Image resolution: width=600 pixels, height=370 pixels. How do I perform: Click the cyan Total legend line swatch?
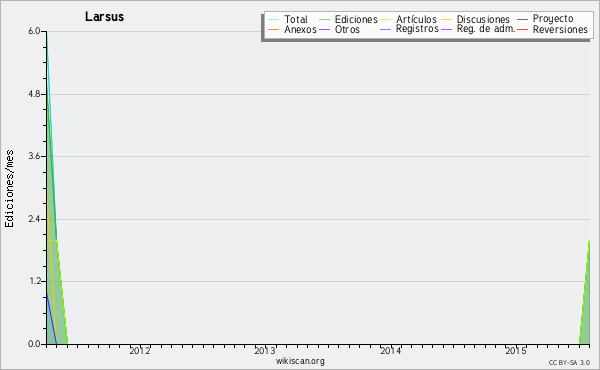pyautogui.click(x=273, y=20)
